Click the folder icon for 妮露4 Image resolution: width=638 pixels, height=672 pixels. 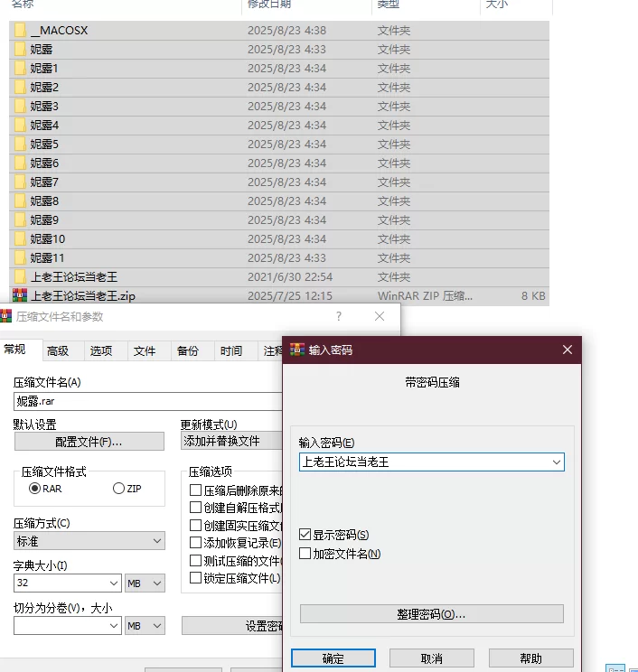(20, 126)
